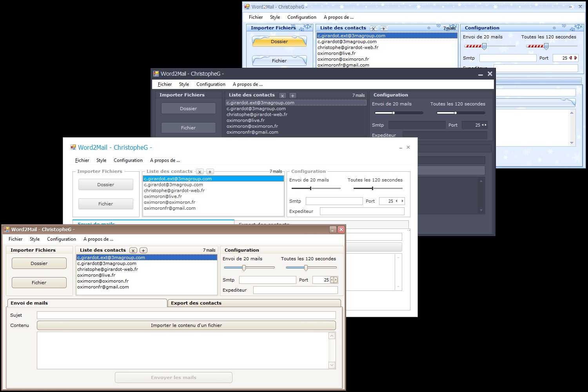Click Dossier button in white window
Image resolution: width=588 pixels, height=392 pixels.
point(106,185)
